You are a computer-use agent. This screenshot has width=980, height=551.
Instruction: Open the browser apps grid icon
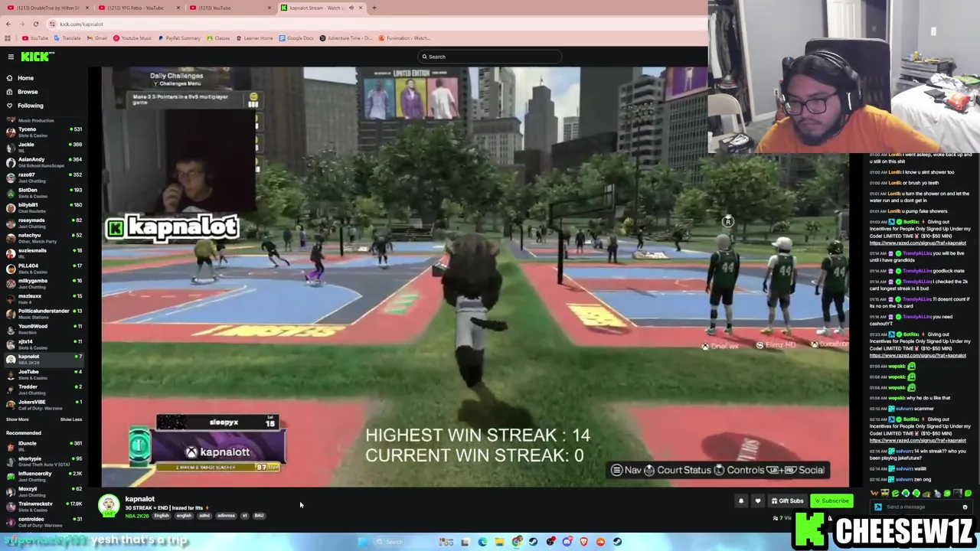(8, 38)
